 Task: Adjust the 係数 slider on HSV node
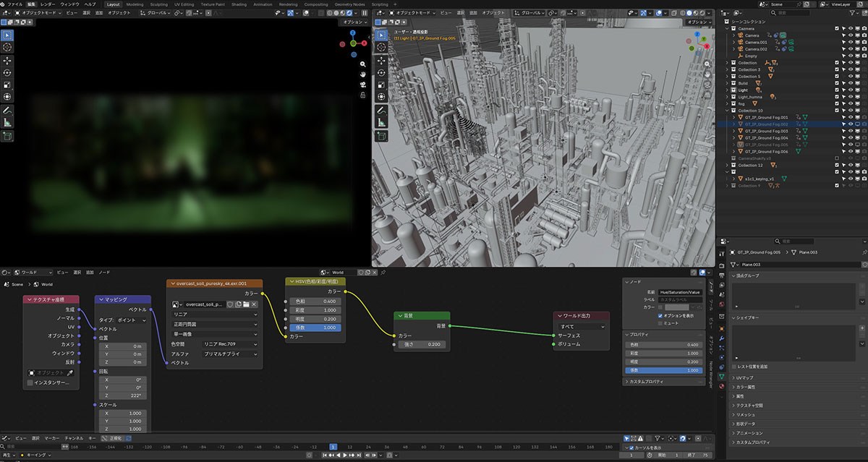pos(315,328)
